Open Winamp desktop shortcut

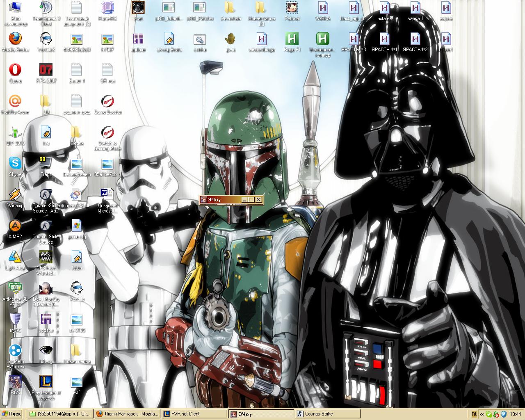pyautogui.click(x=15, y=198)
